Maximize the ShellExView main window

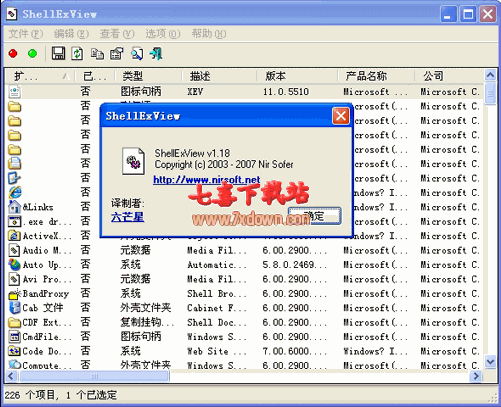coord(468,14)
